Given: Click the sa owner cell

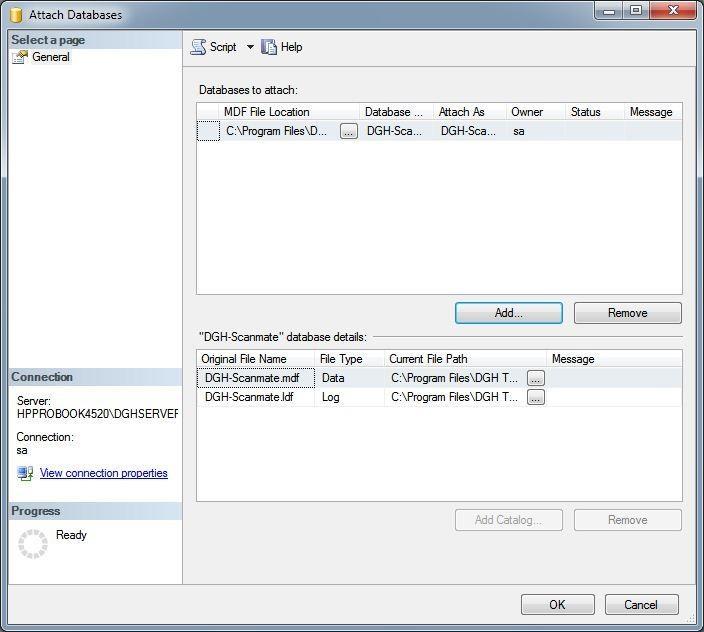Looking at the screenshot, I should [x=535, y=131].
